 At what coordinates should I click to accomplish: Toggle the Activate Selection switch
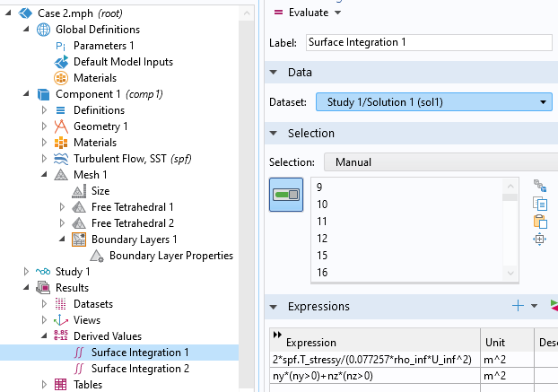click(286, 195)
